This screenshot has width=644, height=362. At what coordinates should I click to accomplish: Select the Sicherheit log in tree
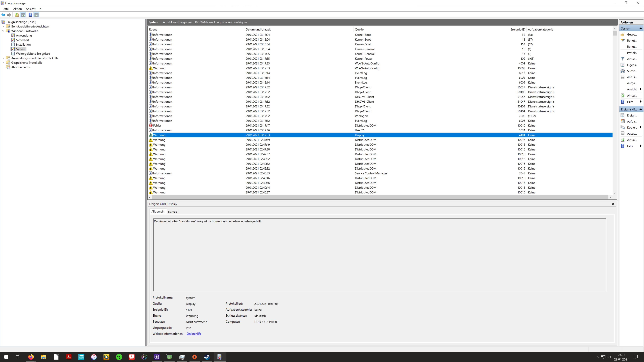[22, 40]
